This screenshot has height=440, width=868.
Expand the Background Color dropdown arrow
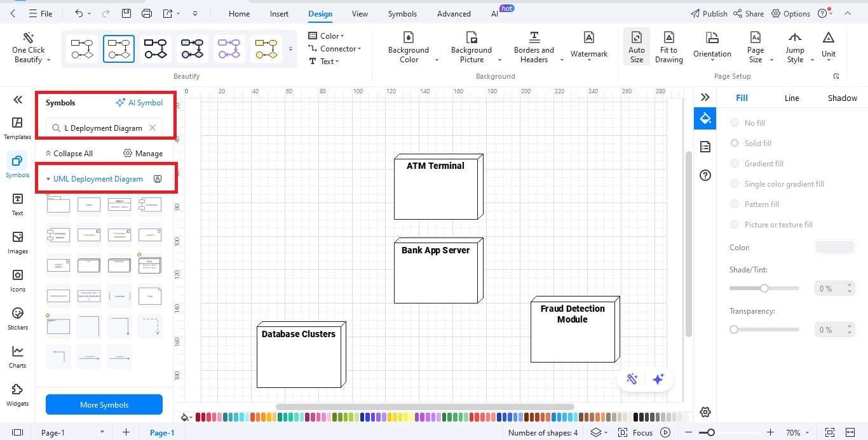point(437,60)
